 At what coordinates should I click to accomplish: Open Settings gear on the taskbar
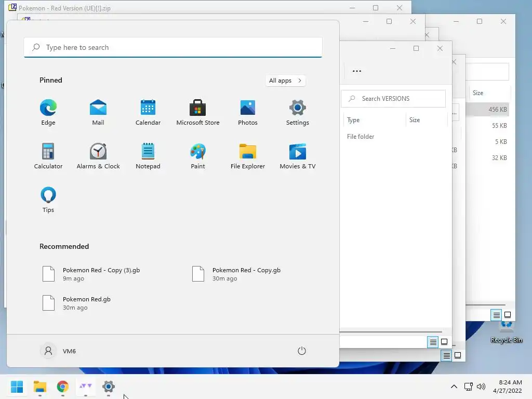109,387
